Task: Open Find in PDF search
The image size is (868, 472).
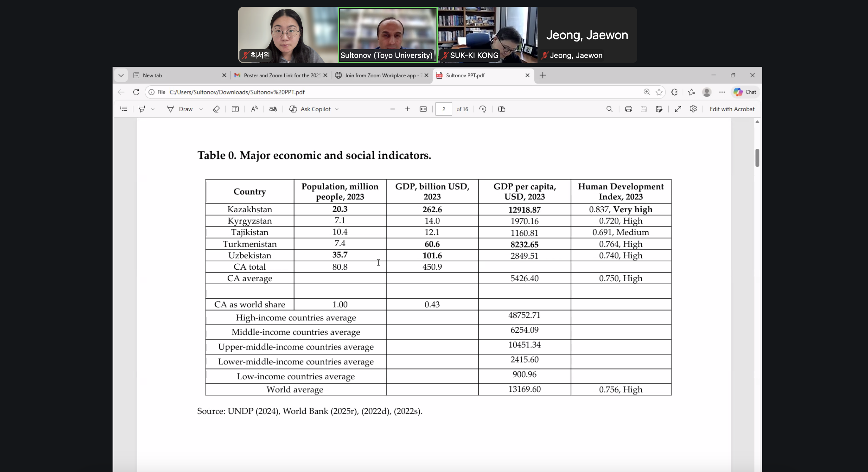Action: 609,109
